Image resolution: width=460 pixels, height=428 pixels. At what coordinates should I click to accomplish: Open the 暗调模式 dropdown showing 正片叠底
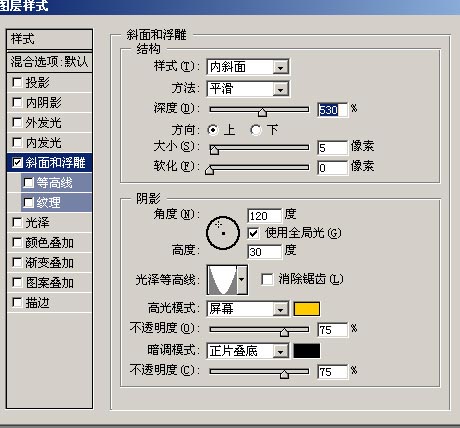coord(248,351)
